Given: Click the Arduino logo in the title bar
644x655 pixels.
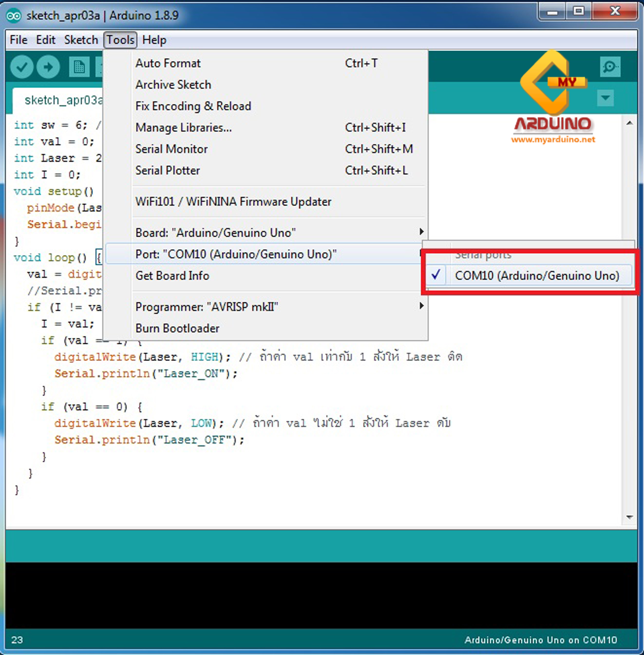Looking at the screenshot, I should (14, 15).
